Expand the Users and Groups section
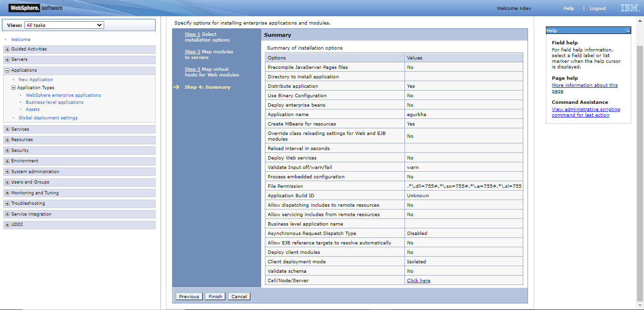Viewport: 644px width, 310px height. 7,182
